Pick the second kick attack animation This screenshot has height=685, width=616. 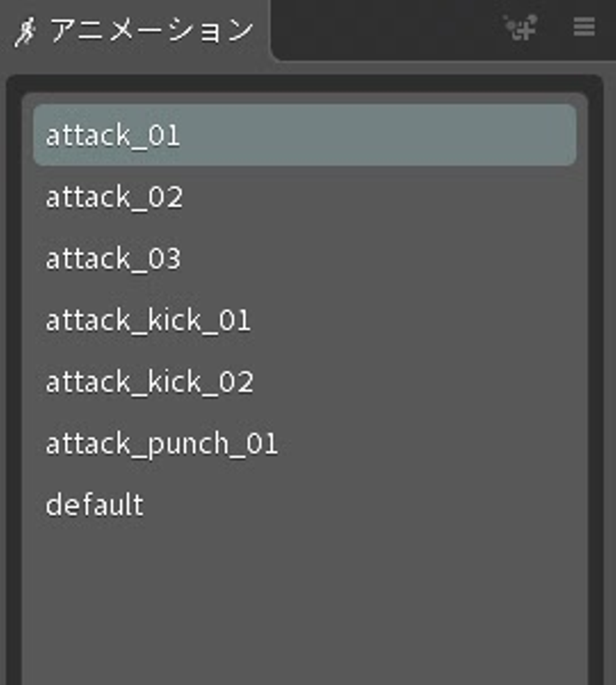pos(150,382)
